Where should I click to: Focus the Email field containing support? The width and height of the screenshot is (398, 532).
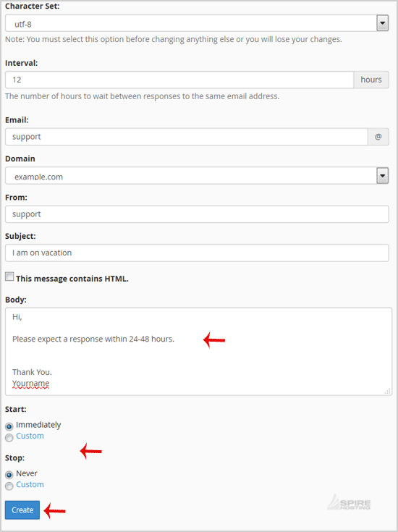click(187, 137)
